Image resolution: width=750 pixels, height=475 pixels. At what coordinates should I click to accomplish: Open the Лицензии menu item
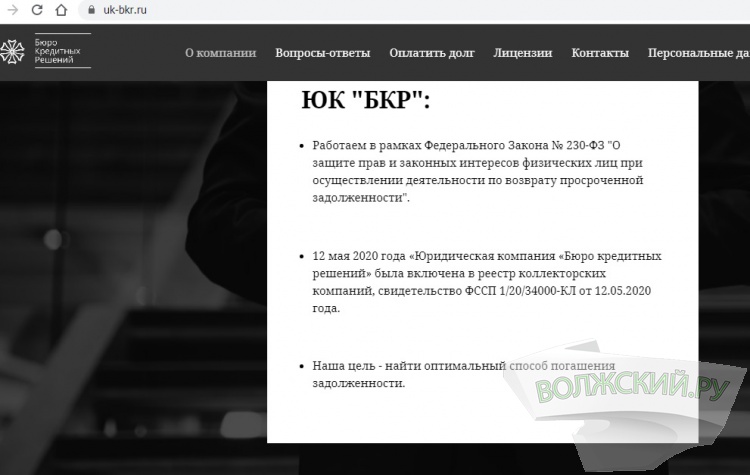click(x=522, y=53)
